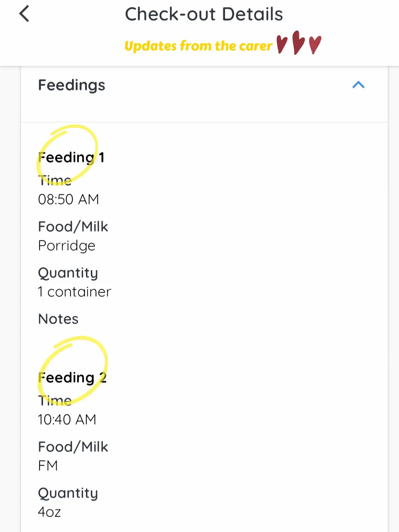Collapse the Feedings section chevron
Screen dimensions: 399x532
[x=358, y=85]
